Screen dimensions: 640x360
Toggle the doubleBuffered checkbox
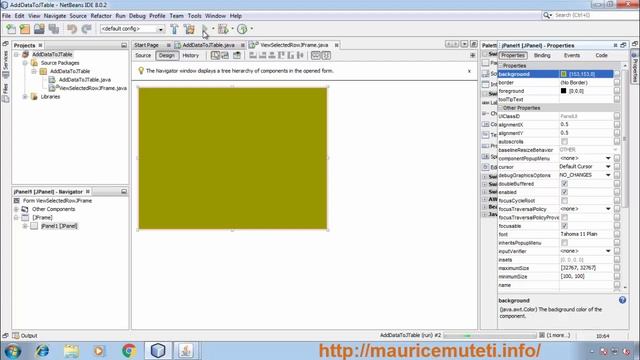point(564,184)
